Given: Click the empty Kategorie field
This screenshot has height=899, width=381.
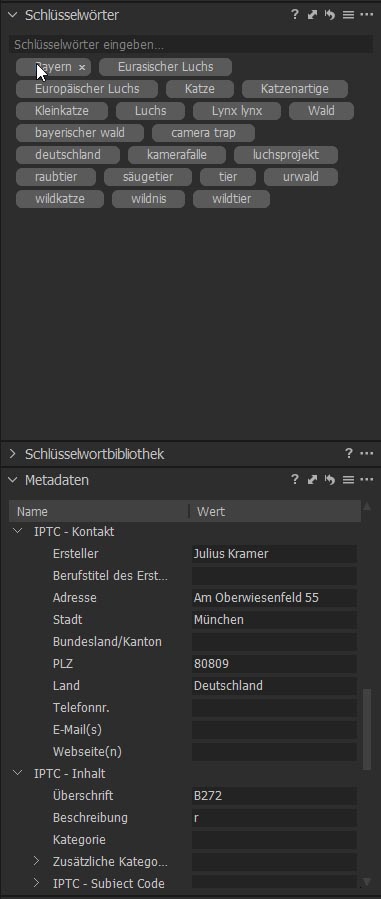Looking at the screenshot, I should pyautogui.click(x=274, y=840).
